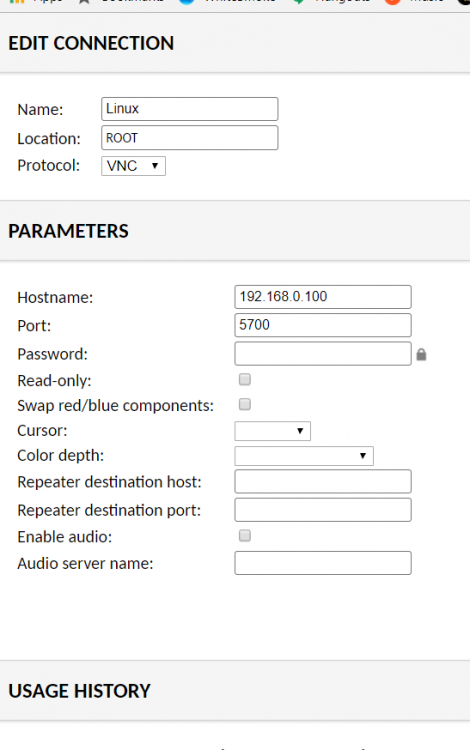Click the Name input field containing Linux
This screenshot has width=470, height=750.
[189, 109]
